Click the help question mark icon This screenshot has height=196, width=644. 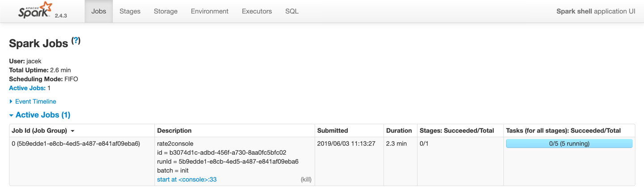click(76, 40)
